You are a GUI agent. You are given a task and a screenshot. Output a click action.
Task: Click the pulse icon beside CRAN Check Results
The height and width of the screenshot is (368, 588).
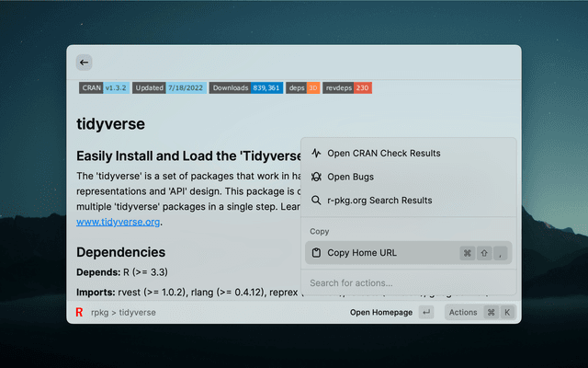tap(316, 153)
